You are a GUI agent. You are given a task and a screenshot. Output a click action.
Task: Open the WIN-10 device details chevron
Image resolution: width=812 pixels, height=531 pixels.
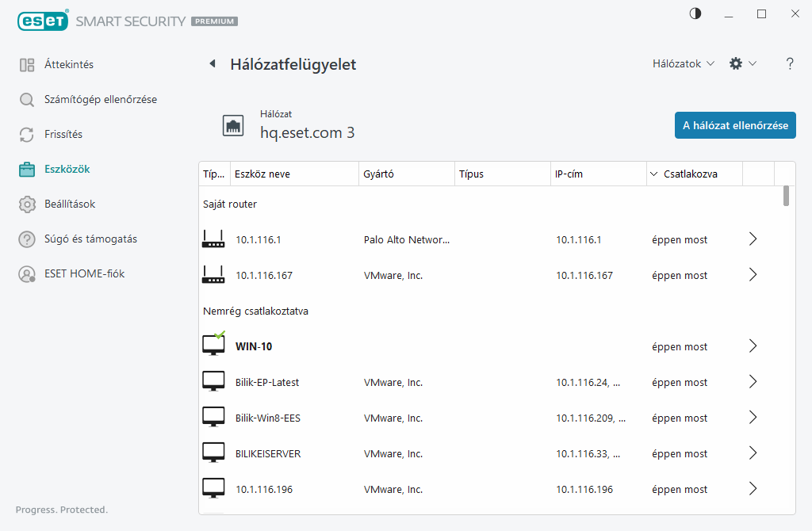[753, 346]
